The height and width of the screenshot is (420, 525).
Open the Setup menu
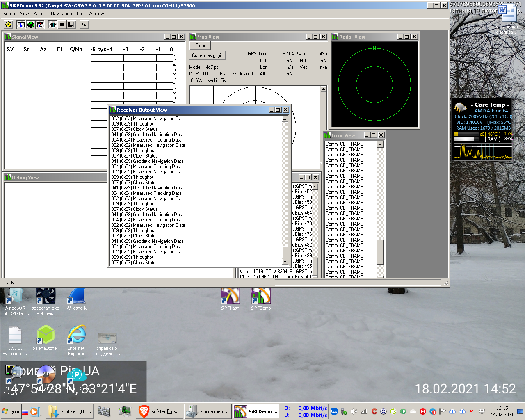click(x=9, y=14)
